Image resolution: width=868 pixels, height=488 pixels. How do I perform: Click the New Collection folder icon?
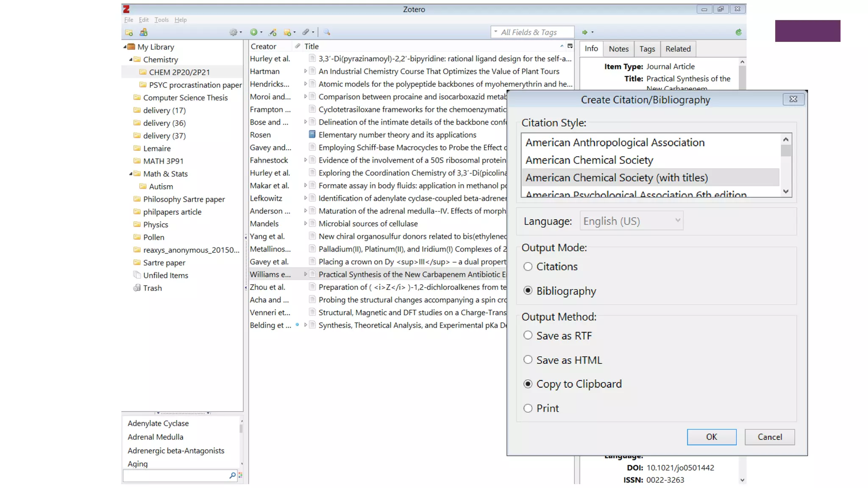(x=129, y=33)
